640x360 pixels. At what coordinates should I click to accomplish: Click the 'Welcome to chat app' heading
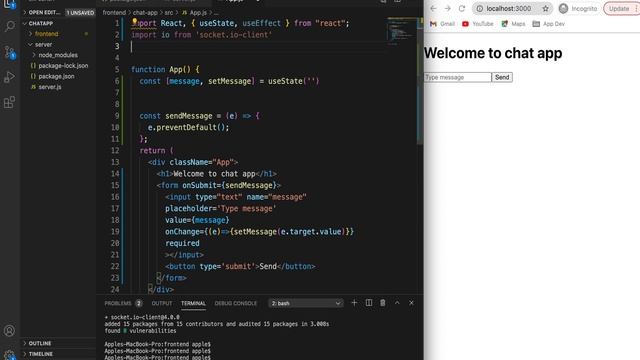(x=493, y=53)
